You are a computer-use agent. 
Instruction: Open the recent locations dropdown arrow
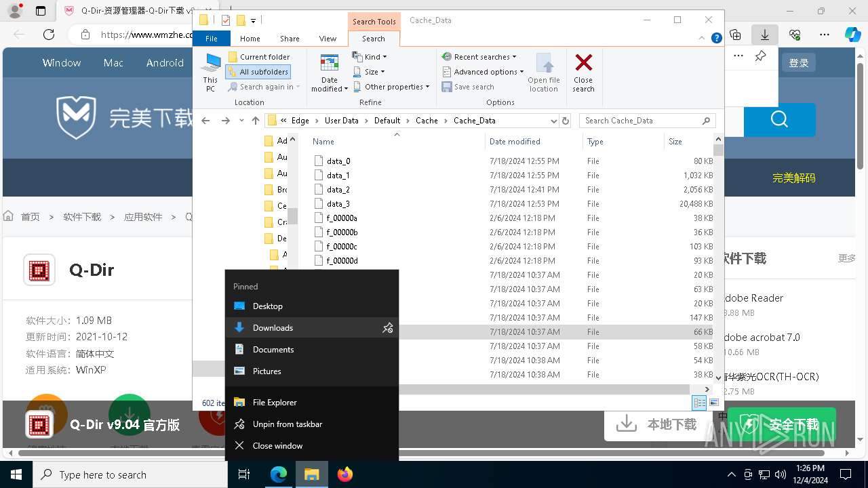(241, 121)
